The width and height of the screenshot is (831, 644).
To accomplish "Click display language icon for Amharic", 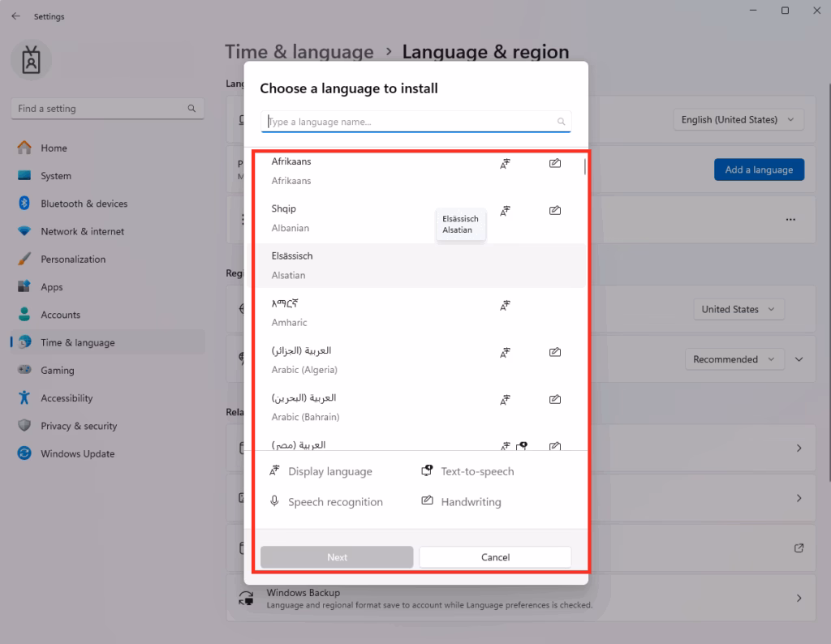I will tap(505, 306).
